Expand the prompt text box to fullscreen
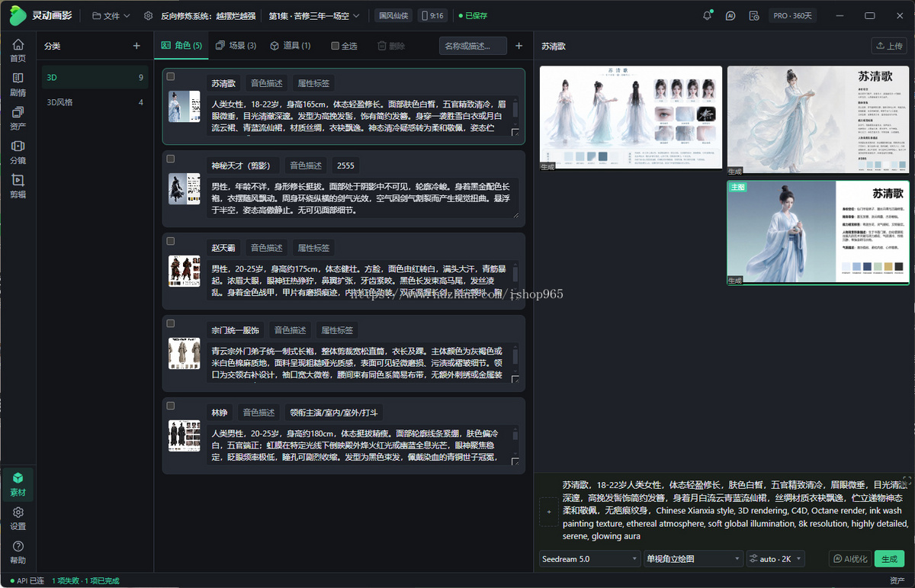Screen dimensions: 915x588 pyautogui.click(x=907, y=480)
